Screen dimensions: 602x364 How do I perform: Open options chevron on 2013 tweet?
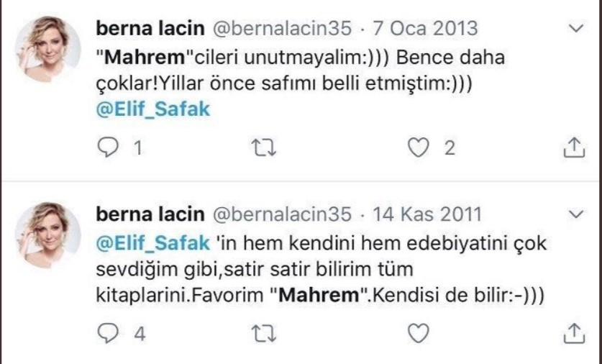pos(575,29)
